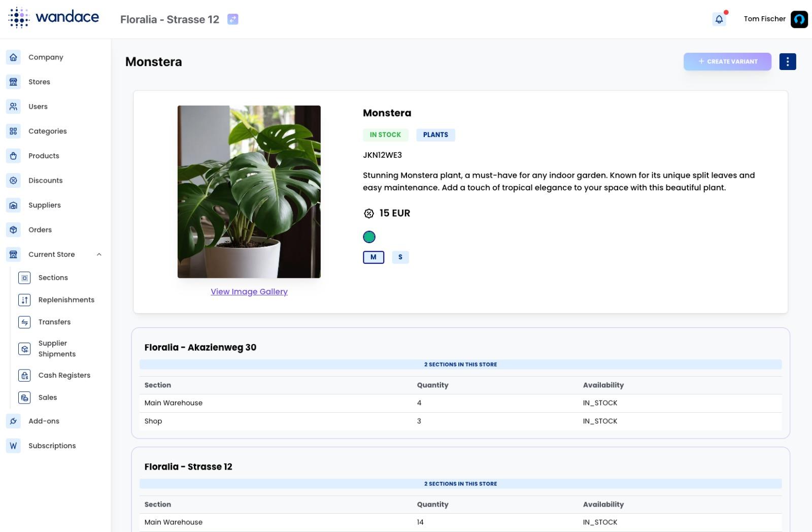
Task: Open Sales under Current Store
Action: pyautogui.click(x=48, y=397)
